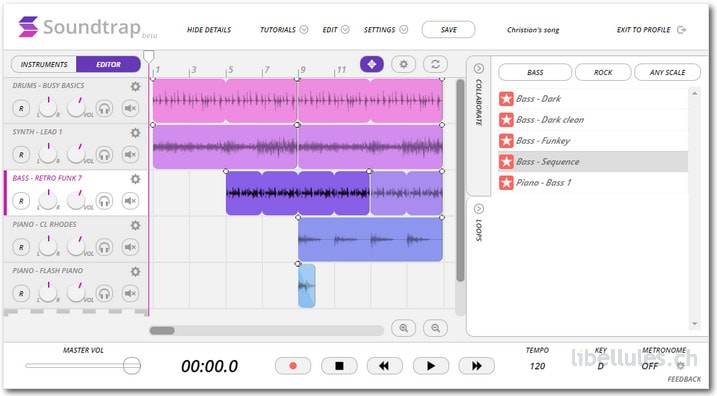Switch to the Editor tab
The image size is (717, 396).
point(108,64)
